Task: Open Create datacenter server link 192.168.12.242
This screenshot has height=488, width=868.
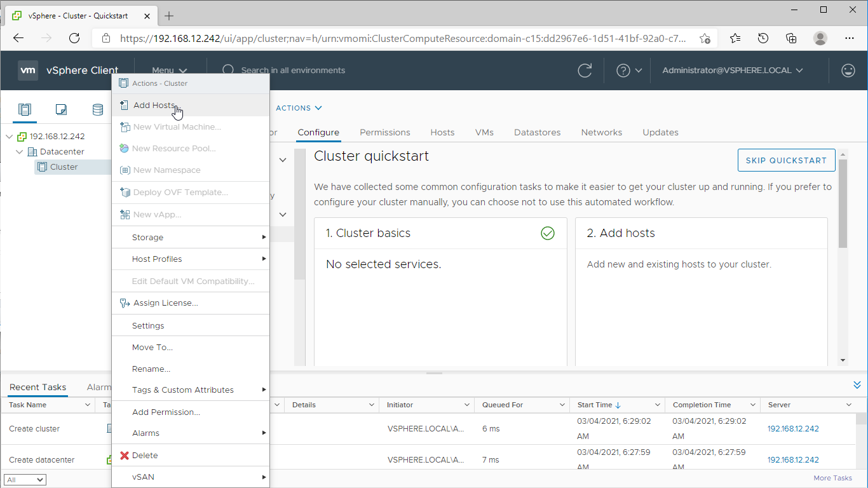Action: (x=793, y=460)
